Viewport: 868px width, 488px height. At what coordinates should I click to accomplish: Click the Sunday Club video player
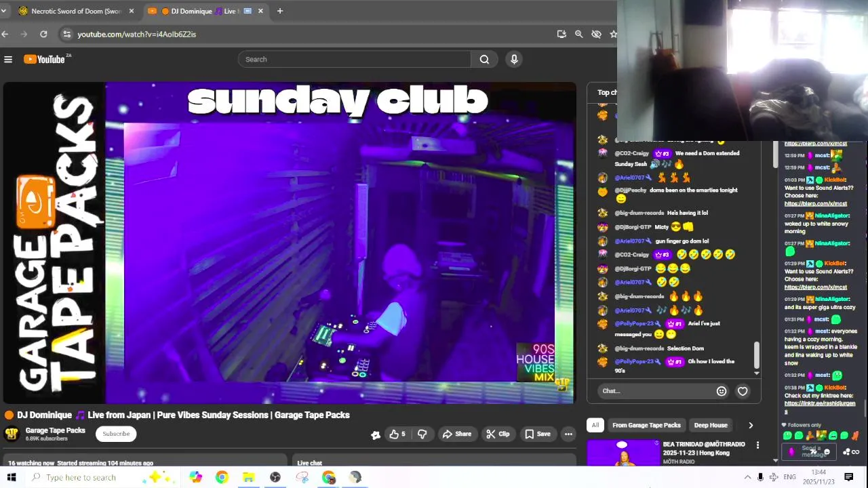click(290, 243)
